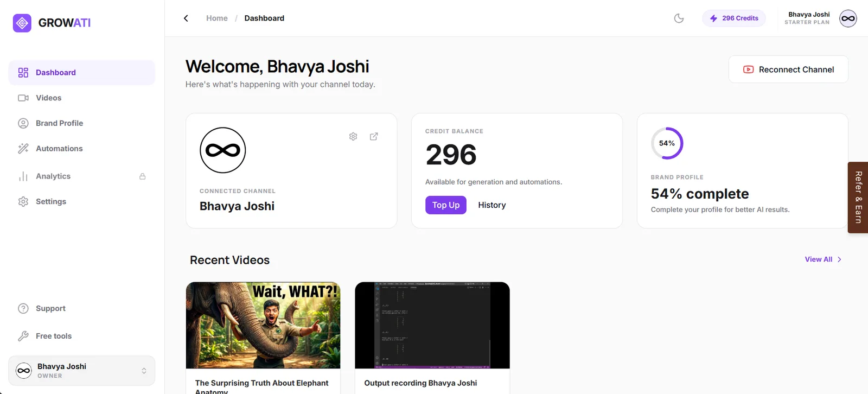This screenshot has height=394, width=868.
Task: Open Settings from the sidebar
Action: [81, 201]
